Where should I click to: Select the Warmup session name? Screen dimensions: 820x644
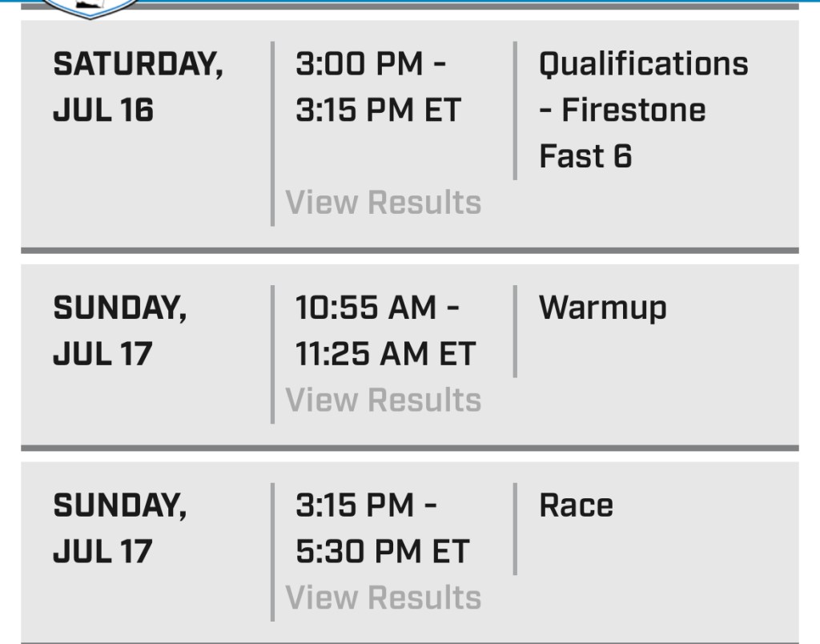tap(602, 308)
